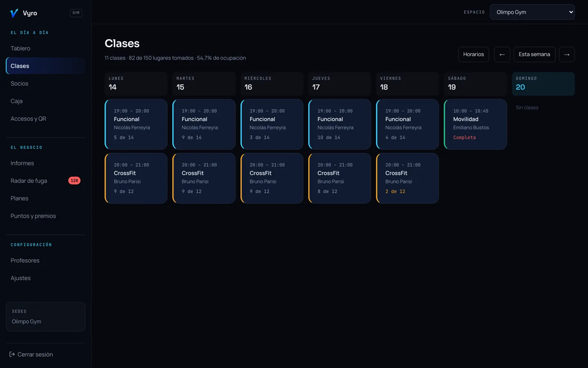Click the Vyro logo icon
The height and width of the screenshot is (368, 588).
point(14,13)
